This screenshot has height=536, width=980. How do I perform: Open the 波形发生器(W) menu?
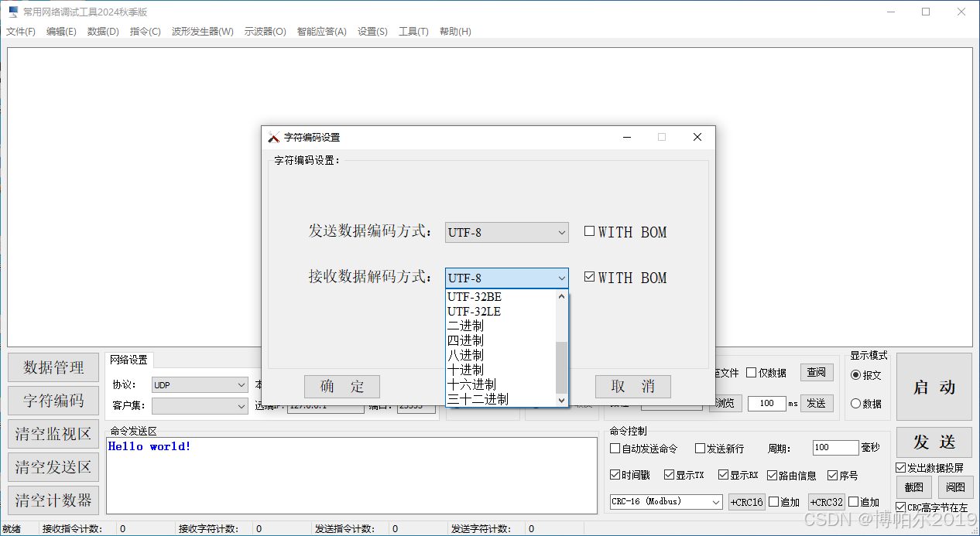[202, 32]
